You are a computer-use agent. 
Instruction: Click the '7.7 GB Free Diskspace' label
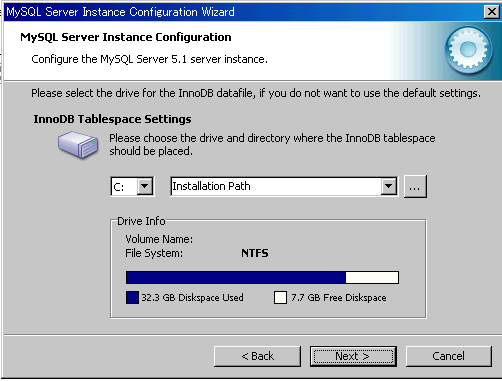pyautogui.click(x=339, y=297)
